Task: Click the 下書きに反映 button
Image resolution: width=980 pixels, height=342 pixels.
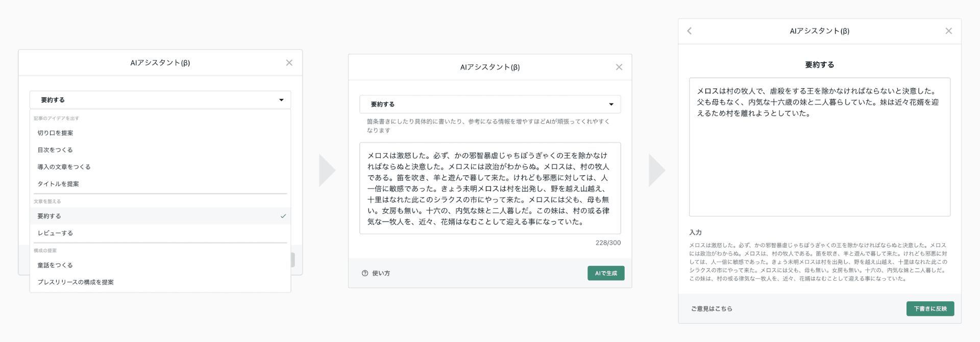Action: click(x=930, y=309)
